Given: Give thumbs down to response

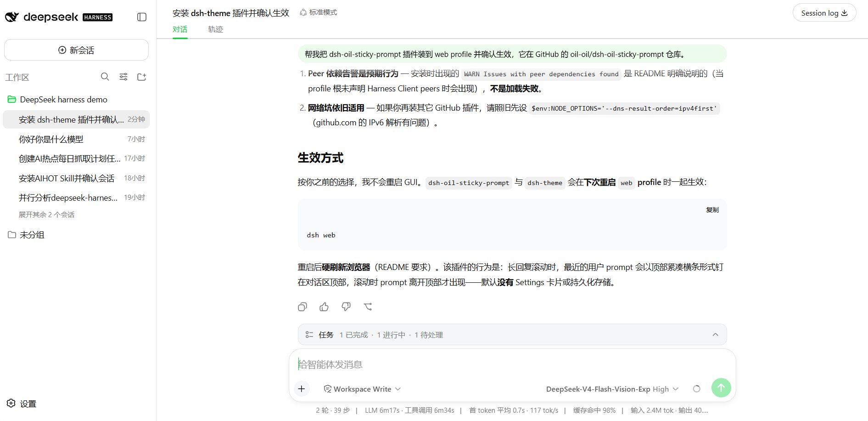Looking at the screenshot, I should (x=346, y=307).
